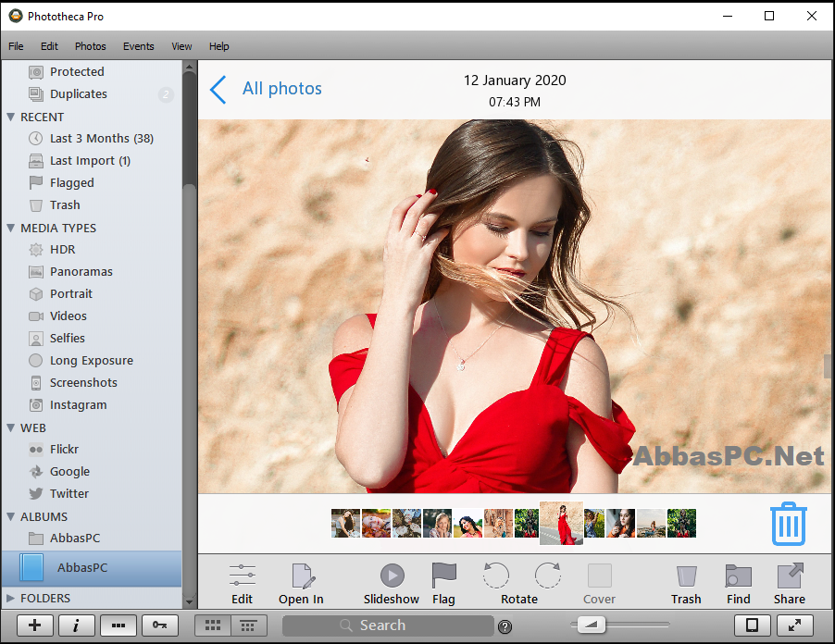Click the All photos link
Image resolution: width=835 pixels, height=644 pixels.
(x=282, y=89)
